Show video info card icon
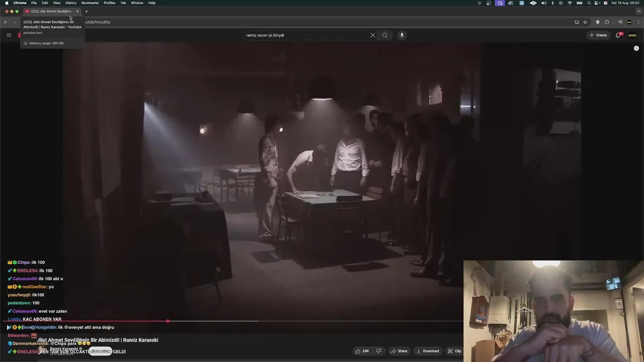 pos(636,48)
